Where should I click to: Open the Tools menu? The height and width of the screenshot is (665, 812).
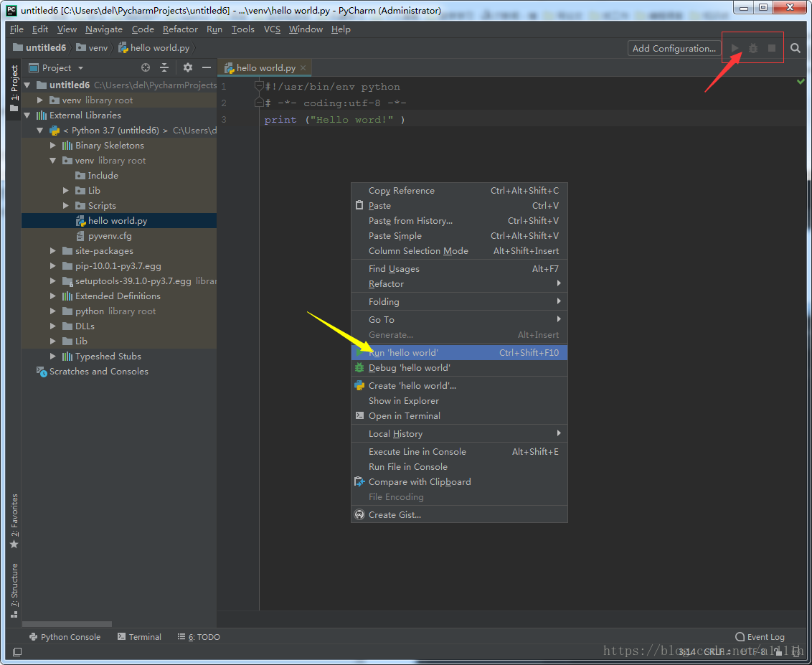[243, 29]
